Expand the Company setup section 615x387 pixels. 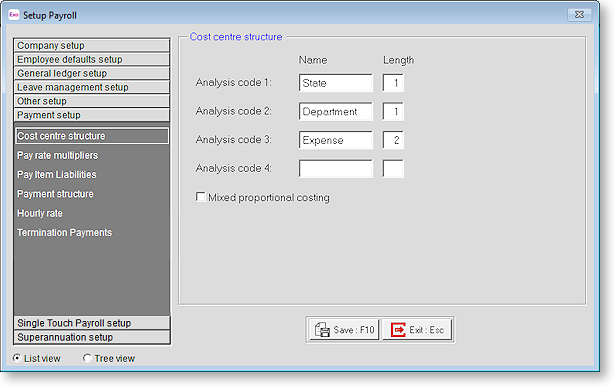click(92, 45)
